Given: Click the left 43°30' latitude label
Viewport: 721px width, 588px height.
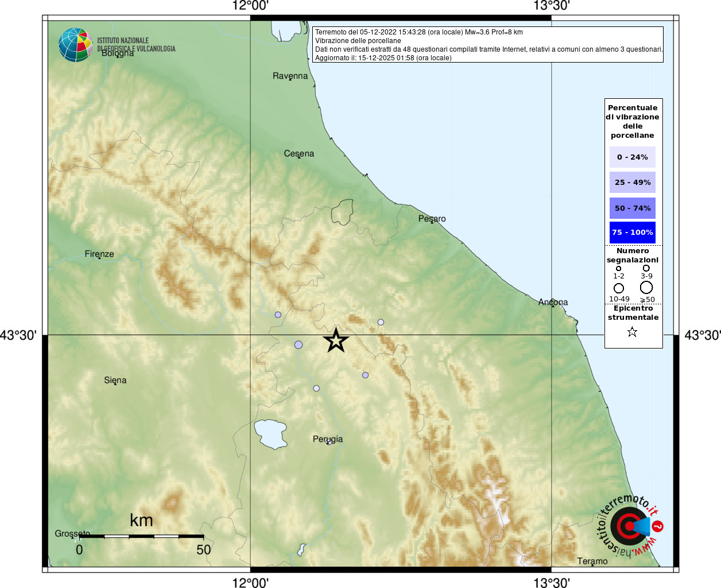Looking at the screenshot, I should point(18,335).
